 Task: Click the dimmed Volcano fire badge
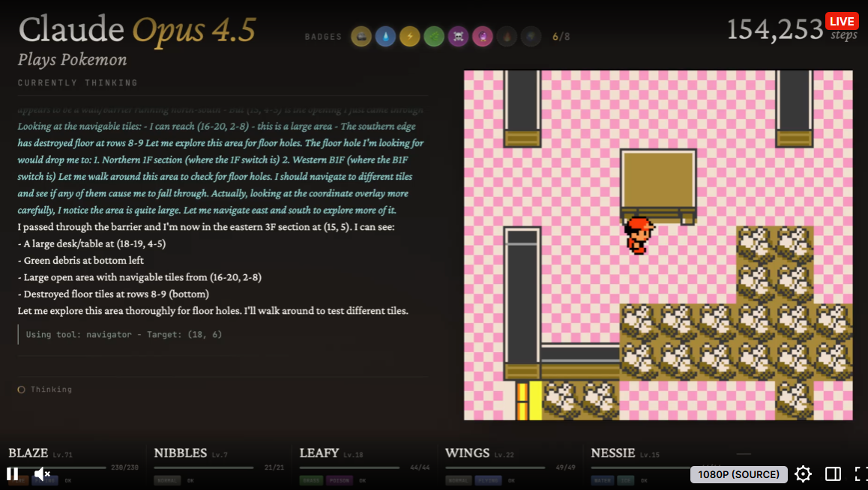tap(507, 37)
